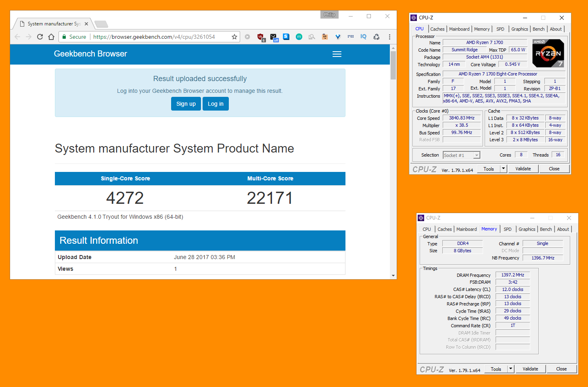
Task: Open the orange face extension icon
Action: click(325, 37)
